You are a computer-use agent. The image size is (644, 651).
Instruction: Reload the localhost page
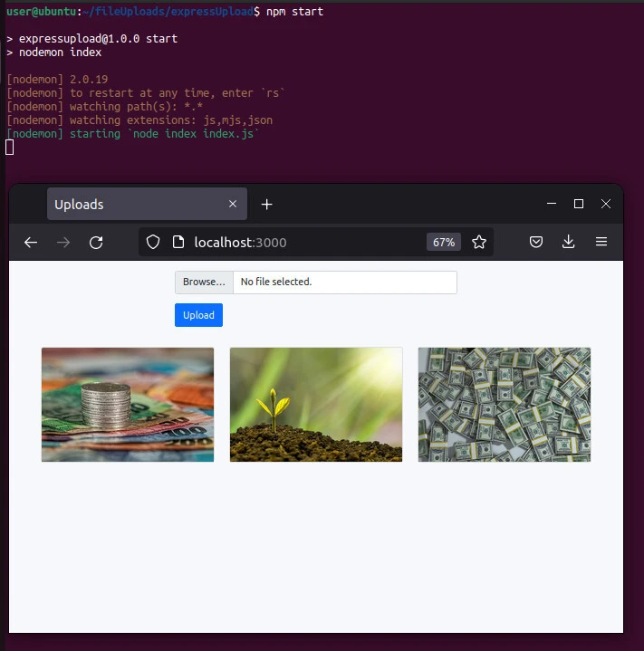[x=96, y=242]
